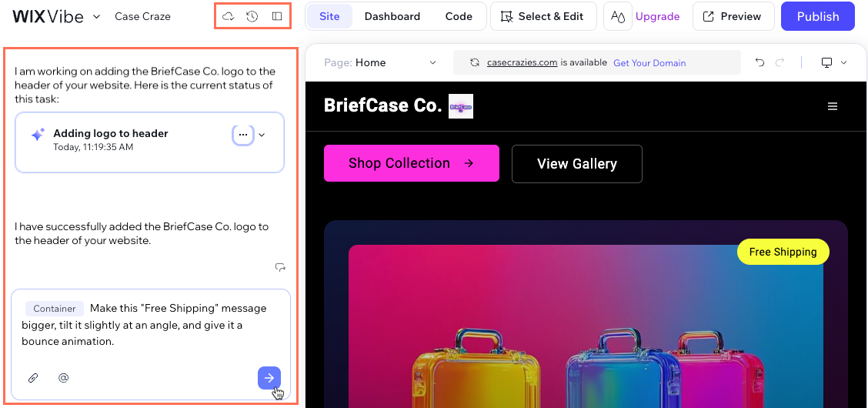The image size is (868, 408).
Task: Click Today, 11:19:35 AM timestamp
Action: pos(93,147)
